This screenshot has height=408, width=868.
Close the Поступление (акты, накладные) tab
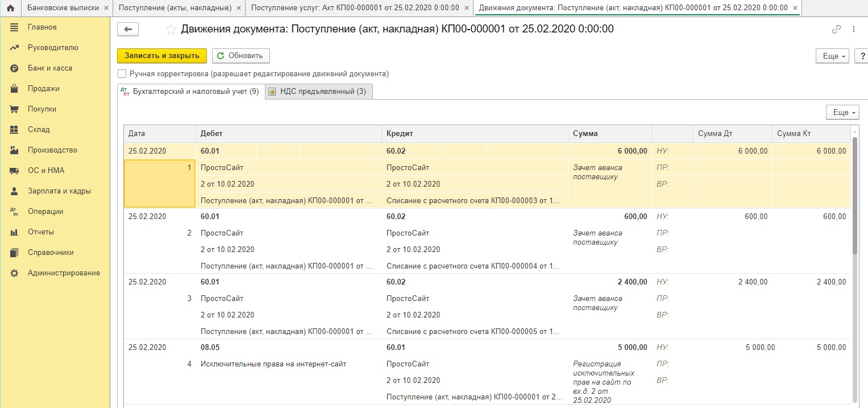238,8
